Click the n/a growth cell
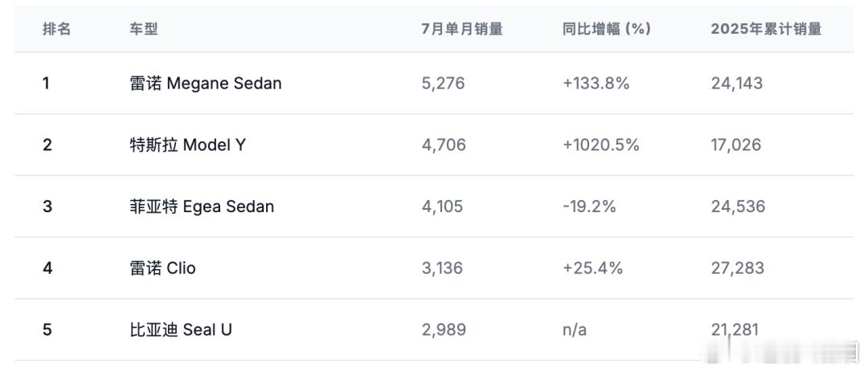Viewport: 868px width, 372px height. pos(575,330)
